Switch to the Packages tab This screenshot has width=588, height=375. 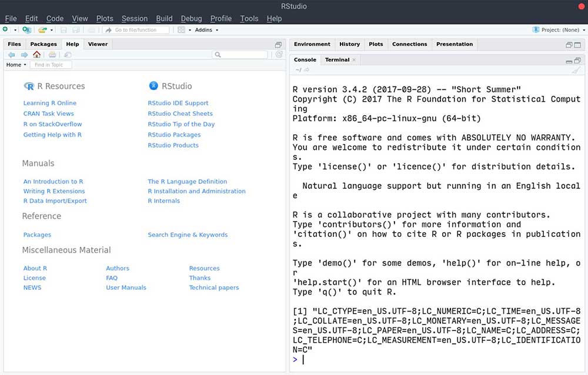tap(44, 44)
